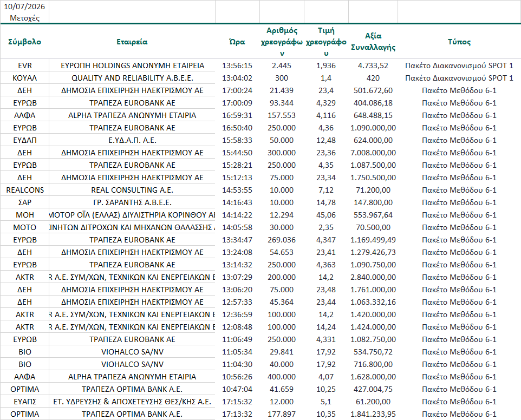Click quantity 400.000

click(282, 377)
